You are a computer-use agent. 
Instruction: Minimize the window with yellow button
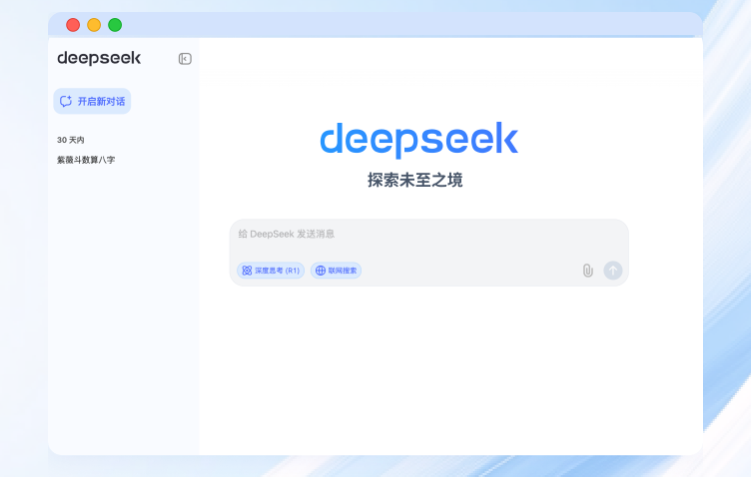[x=94, y=25]
